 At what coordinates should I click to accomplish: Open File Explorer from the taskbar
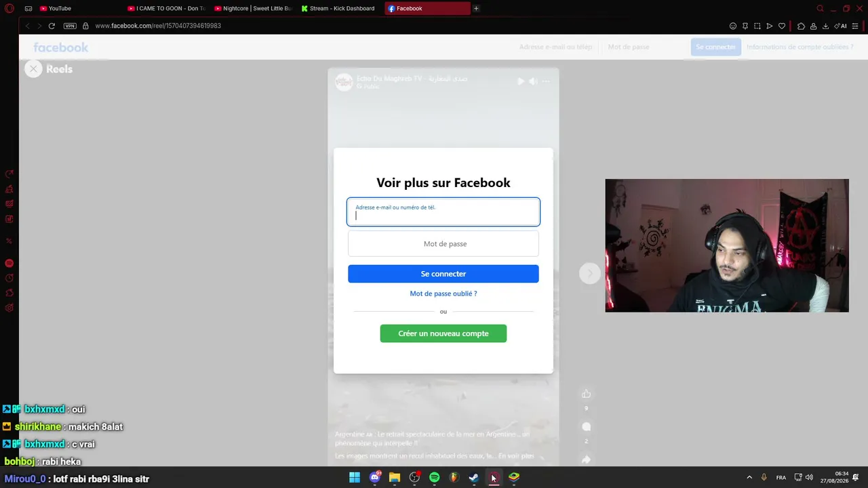(x=395, y=477)
